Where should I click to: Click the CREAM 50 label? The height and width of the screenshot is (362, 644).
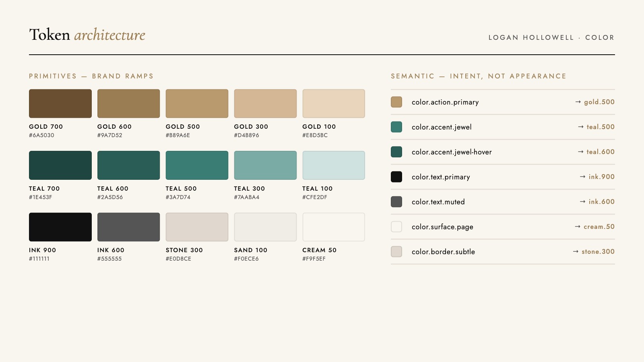[320, 250]
